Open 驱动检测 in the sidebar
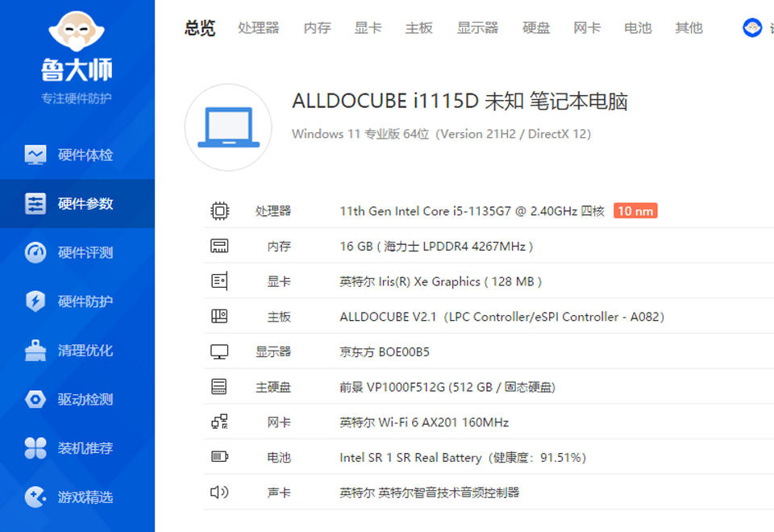Image resolution: width=774 pixels, height=532 pixels. pyautogui.click(x=77, y=399)
